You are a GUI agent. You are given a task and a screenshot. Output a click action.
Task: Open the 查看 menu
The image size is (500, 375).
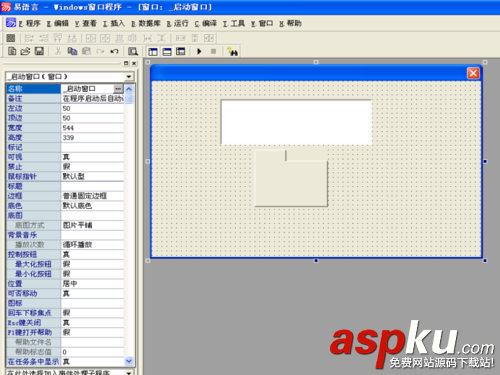86,23
